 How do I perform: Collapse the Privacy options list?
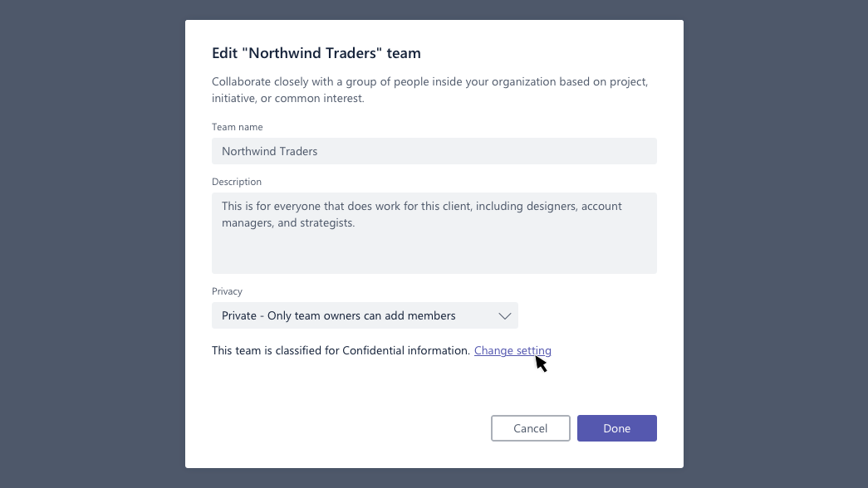click(504, 315)
